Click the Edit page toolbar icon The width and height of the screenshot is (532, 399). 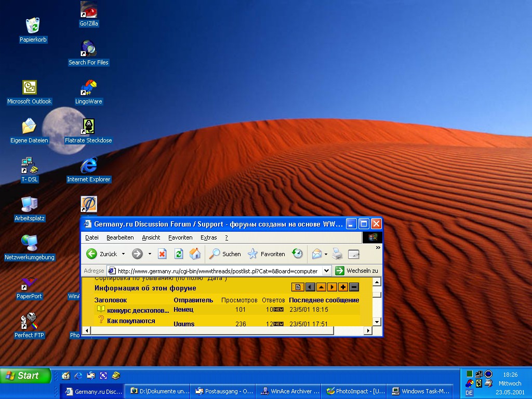(353, 254)
